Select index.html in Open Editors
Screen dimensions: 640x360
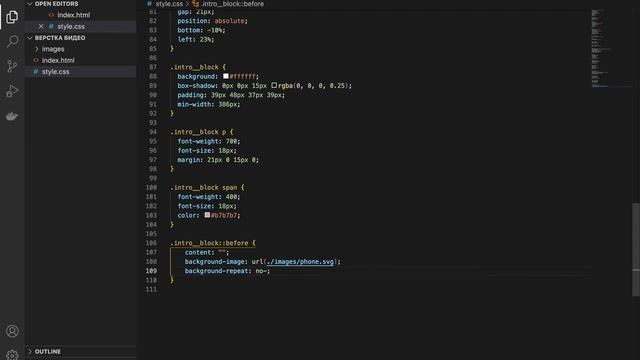pos(73,15)
